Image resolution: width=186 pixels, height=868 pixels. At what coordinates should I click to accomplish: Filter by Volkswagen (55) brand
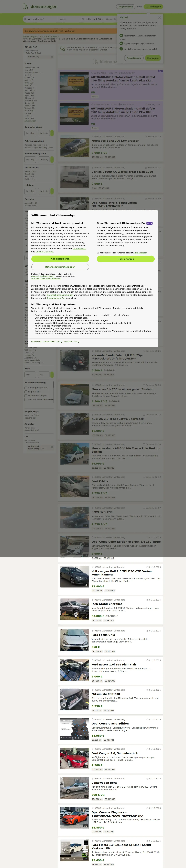coord(32,67)
